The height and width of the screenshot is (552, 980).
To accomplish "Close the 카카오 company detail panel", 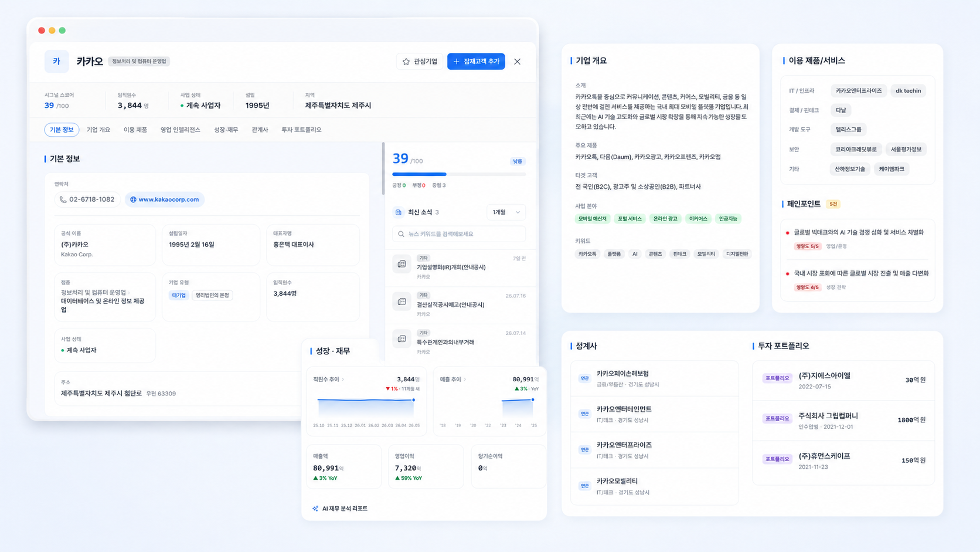I will coord(517,62).
